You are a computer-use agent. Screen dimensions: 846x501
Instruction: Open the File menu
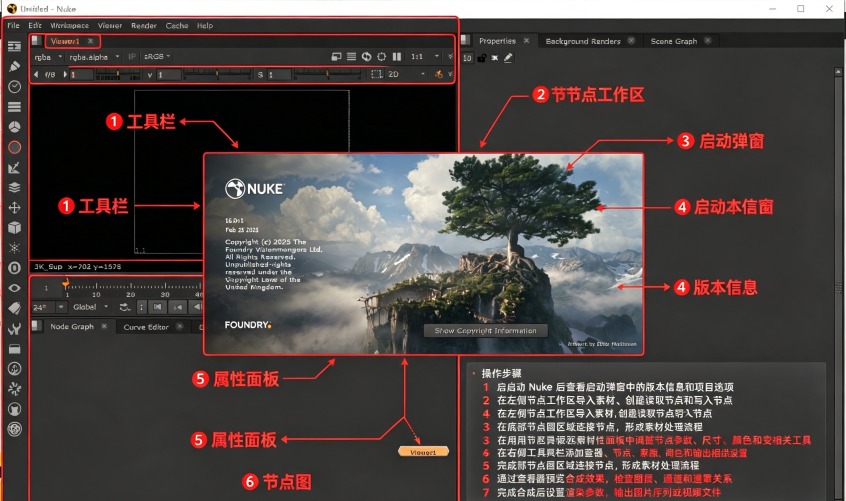click(x=13, y=25)
